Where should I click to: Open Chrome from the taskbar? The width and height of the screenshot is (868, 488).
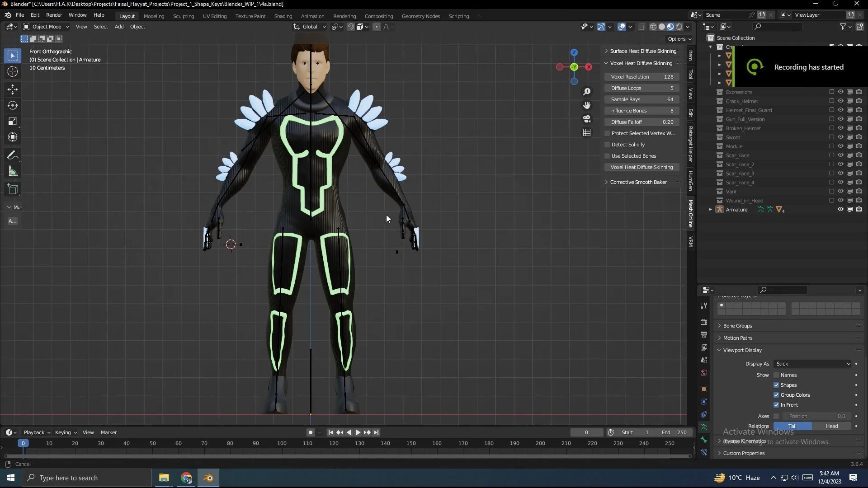click(x=186, y=478)
